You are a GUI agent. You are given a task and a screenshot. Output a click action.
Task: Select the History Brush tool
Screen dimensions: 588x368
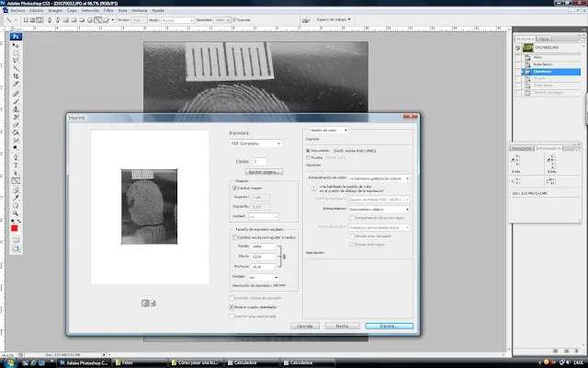(x=16, y=117)
